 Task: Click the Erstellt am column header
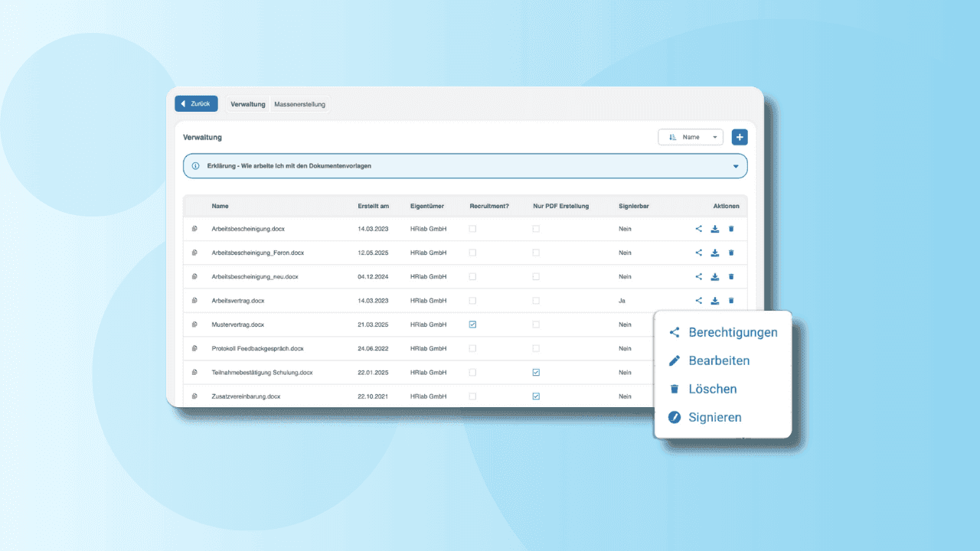click(374, 206)
